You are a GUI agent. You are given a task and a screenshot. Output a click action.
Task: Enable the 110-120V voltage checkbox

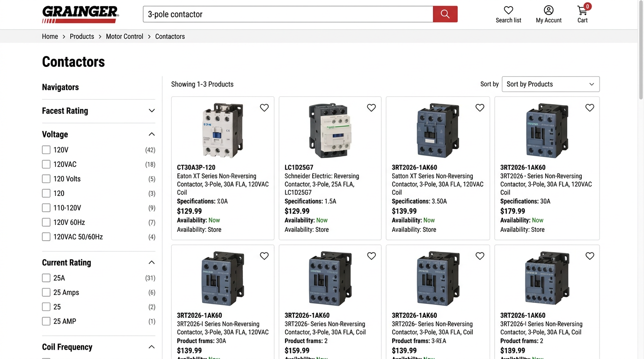pyautogui.click(x=46, y=208)
